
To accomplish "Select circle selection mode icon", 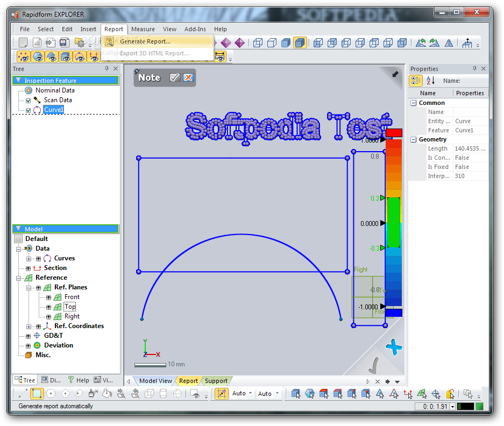I will pos(51,393).
